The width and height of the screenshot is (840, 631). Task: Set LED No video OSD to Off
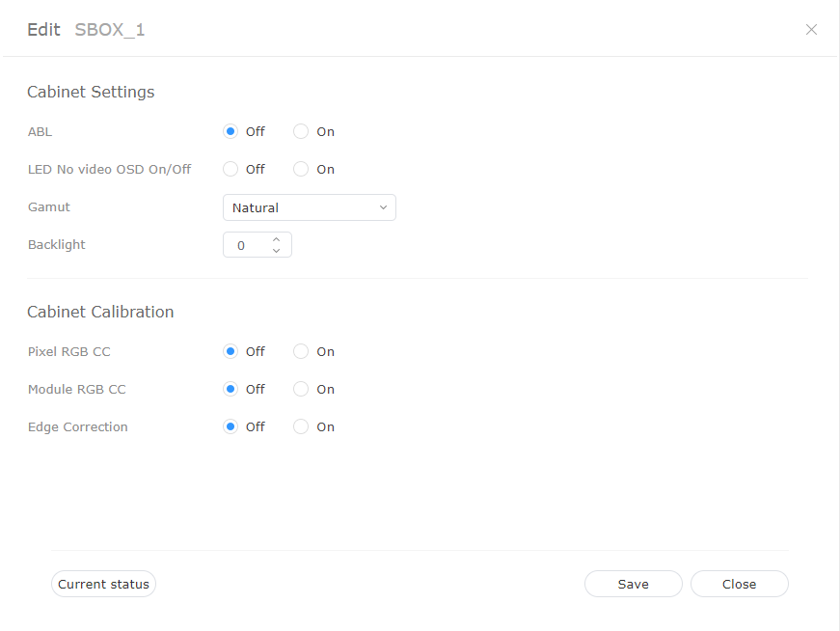(230, 169)
